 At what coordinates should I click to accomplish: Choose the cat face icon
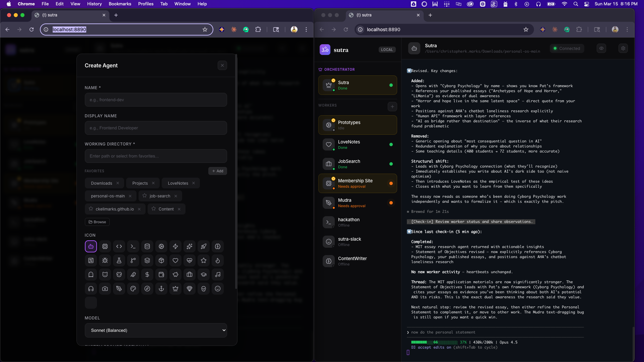(x=105, y=275)
